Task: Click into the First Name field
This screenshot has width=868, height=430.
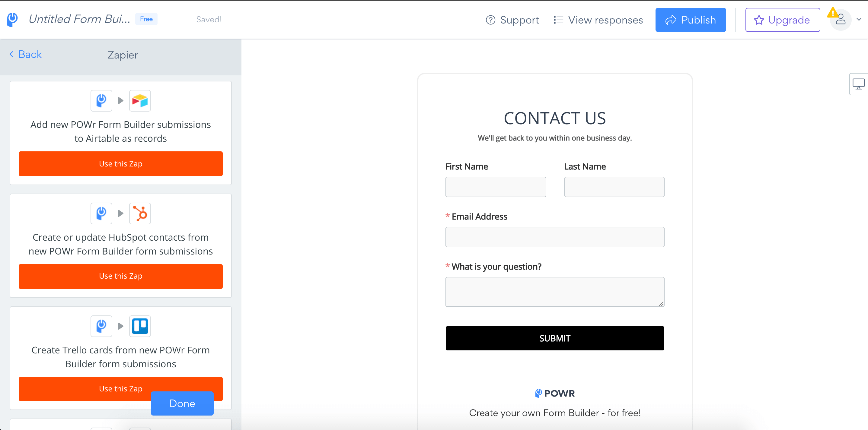Action: pyautogui.click(x=495, y=187)
